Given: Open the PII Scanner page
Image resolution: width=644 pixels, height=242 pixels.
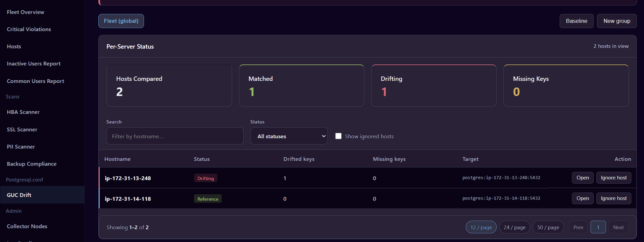Looking at the screenshot, I should tap(21, 147).
